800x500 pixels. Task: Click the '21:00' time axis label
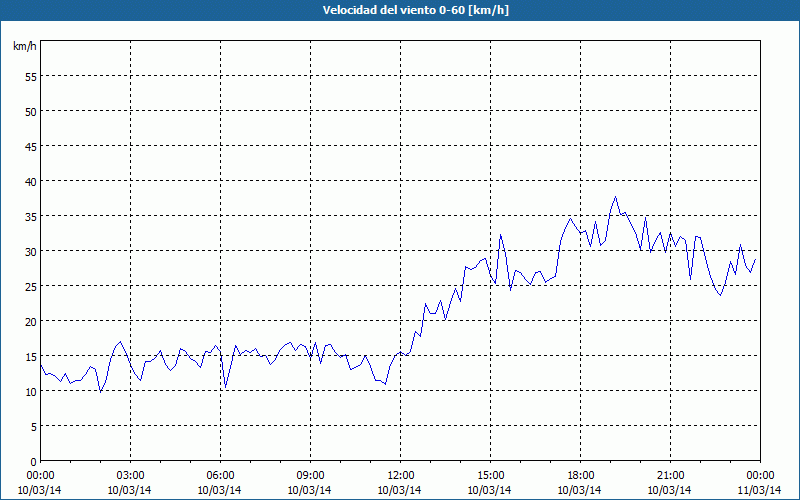[x=670, y=476]
